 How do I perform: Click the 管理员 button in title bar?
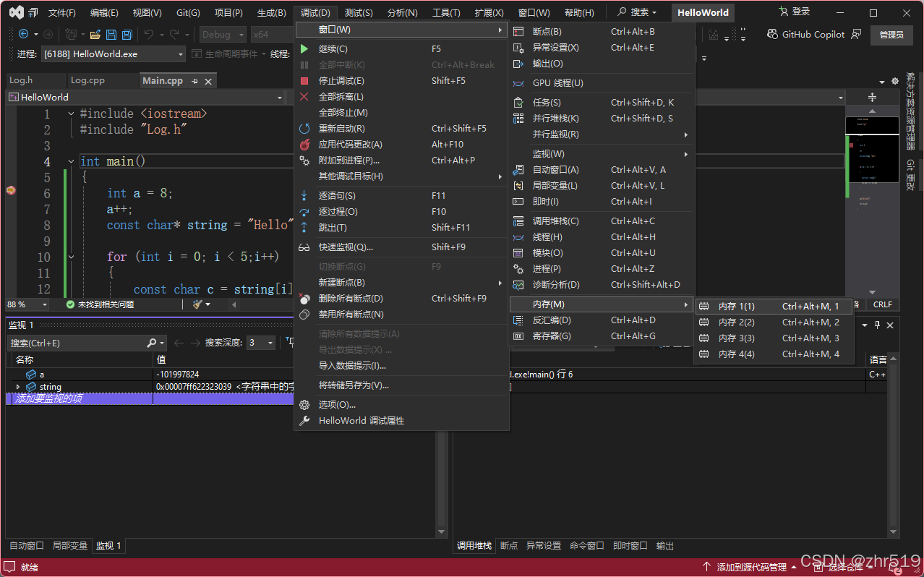tap(891, 35)
